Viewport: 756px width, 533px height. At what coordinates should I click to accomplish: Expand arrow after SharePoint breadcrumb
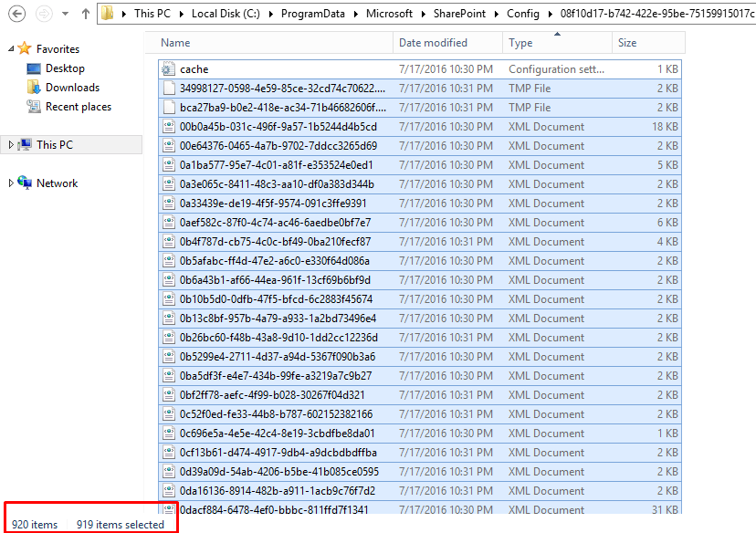(497, 14)
